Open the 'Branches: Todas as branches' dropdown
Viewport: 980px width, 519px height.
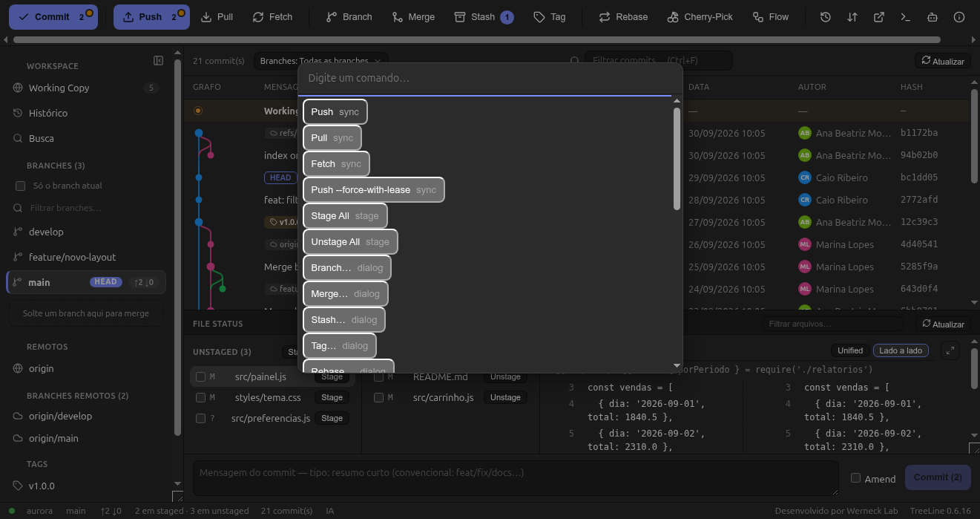(x=321, y=61)
